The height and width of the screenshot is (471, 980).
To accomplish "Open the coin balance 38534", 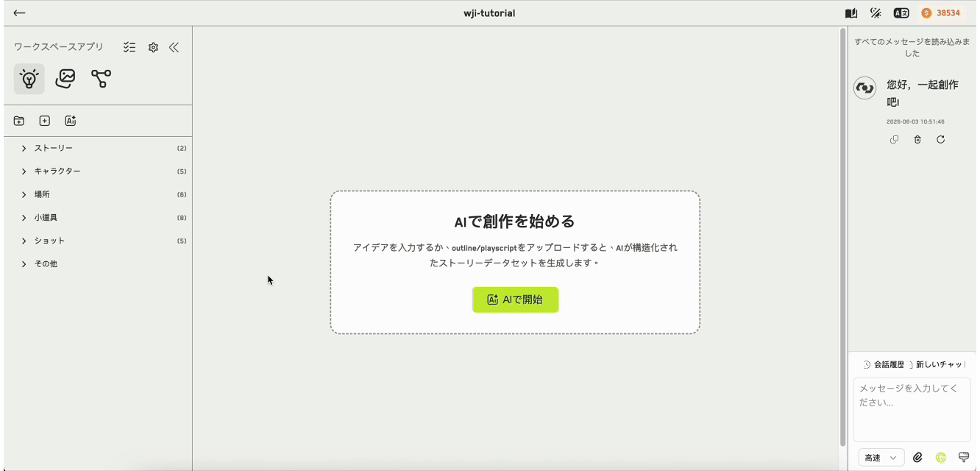I will (941, 13).
